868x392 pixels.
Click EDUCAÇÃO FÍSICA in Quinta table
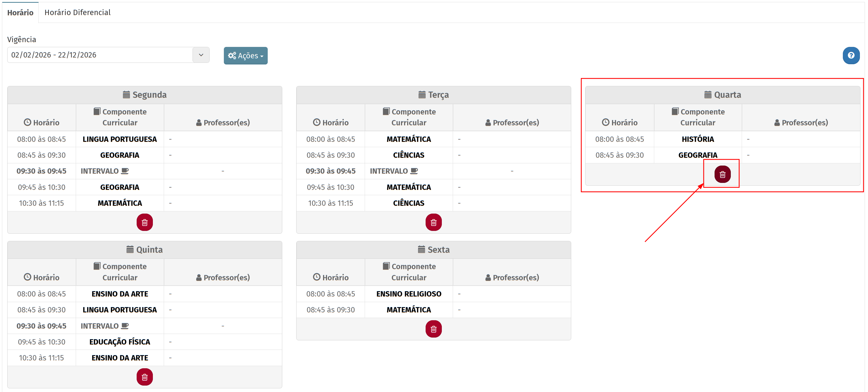120,342
